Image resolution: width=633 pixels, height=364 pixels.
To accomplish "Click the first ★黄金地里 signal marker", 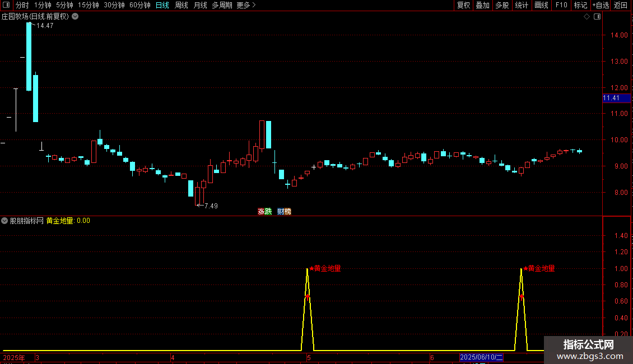I will (325, 268).
